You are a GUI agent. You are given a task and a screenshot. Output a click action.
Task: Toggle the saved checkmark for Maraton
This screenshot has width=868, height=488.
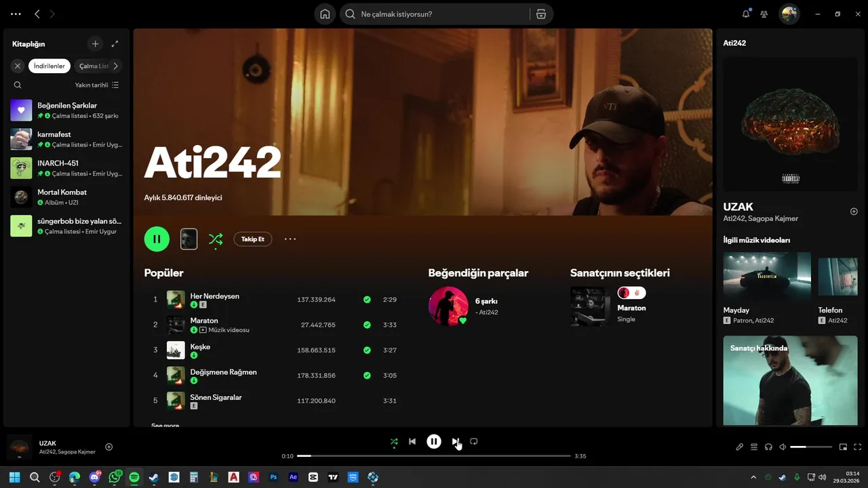coord(367,325)
